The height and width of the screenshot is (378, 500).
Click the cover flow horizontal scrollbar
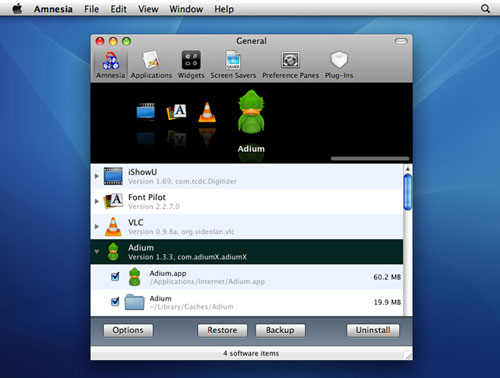click(370, 159)
